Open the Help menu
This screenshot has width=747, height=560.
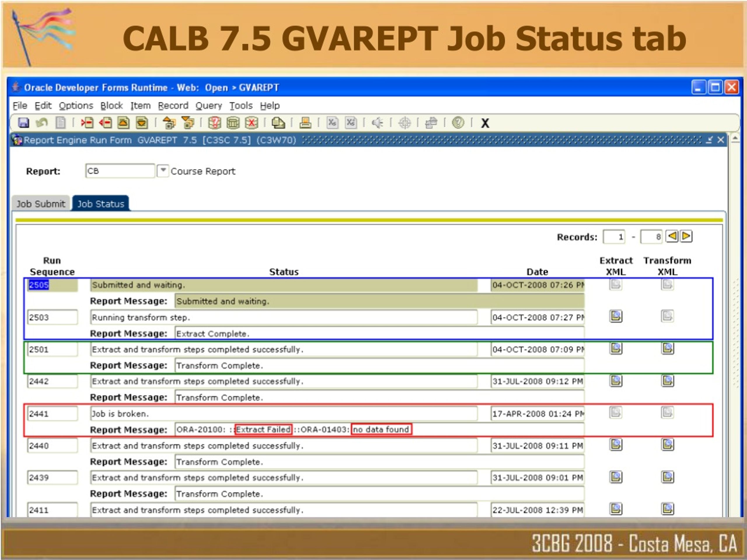click(270, 106)
